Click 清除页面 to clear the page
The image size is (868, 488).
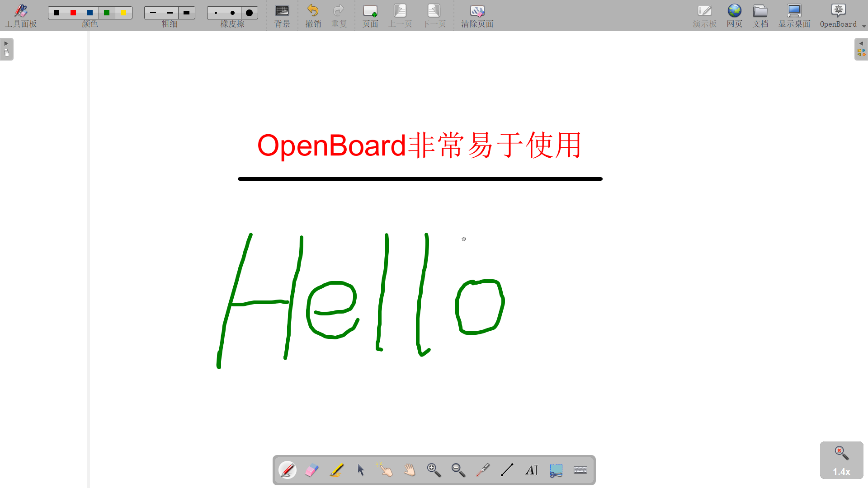pos(477,16)
